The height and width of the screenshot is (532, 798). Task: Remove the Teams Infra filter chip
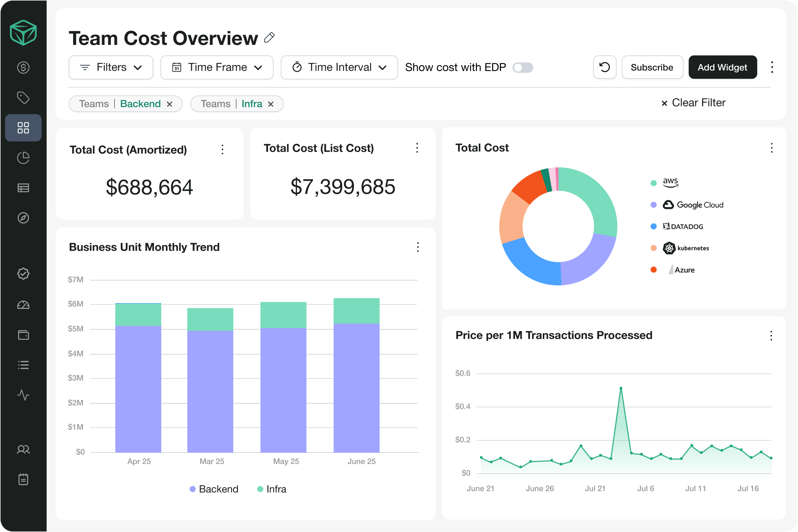(x=271, y=104)
